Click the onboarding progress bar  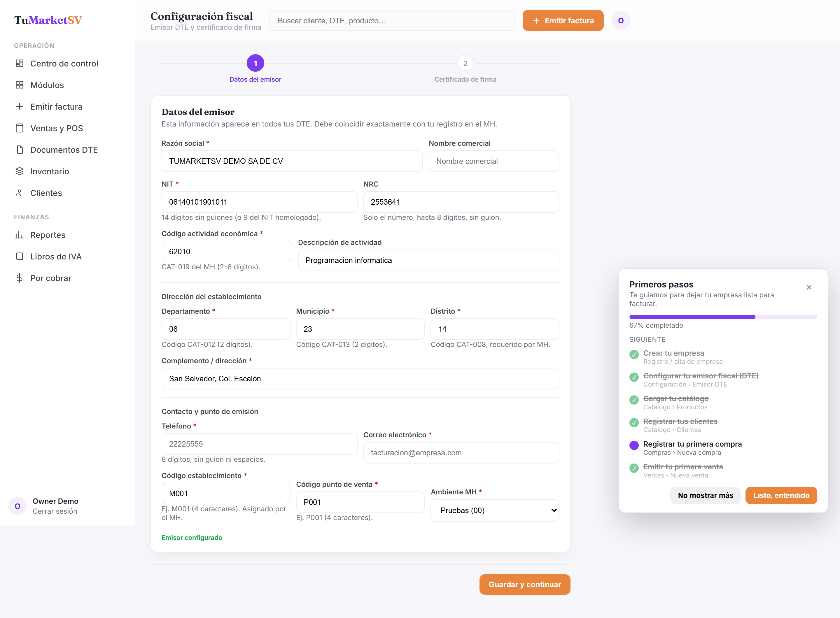[723, 317]
